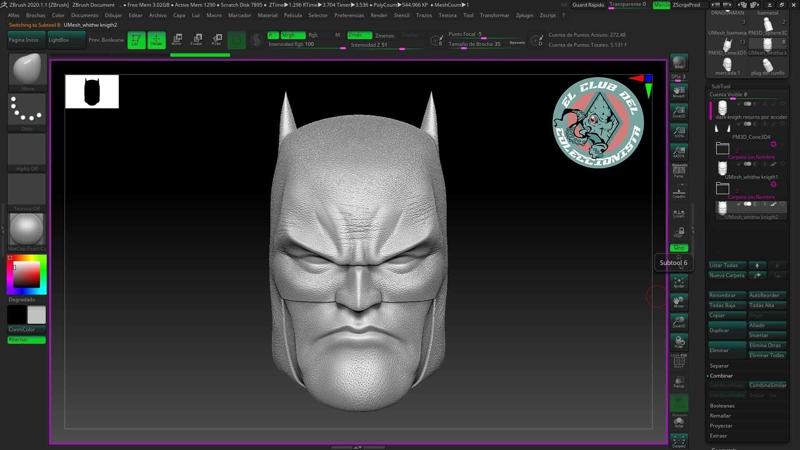800x450 pixels.
Task: Click the Zoom3D view icon
Action: (x=679, y=321)
